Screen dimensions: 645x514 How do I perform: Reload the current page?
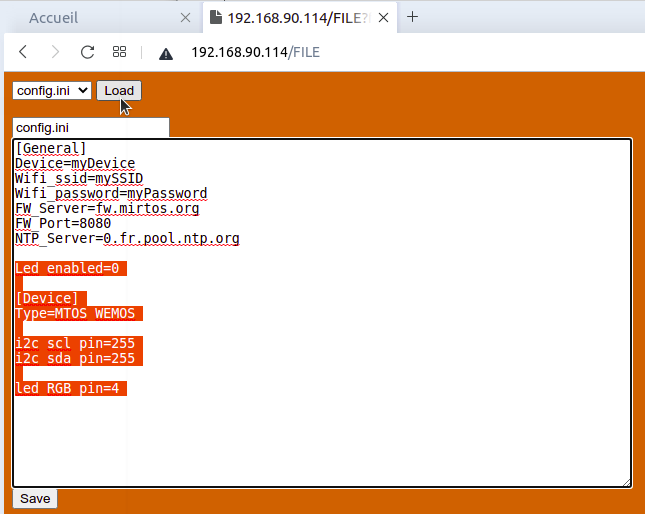87,52
